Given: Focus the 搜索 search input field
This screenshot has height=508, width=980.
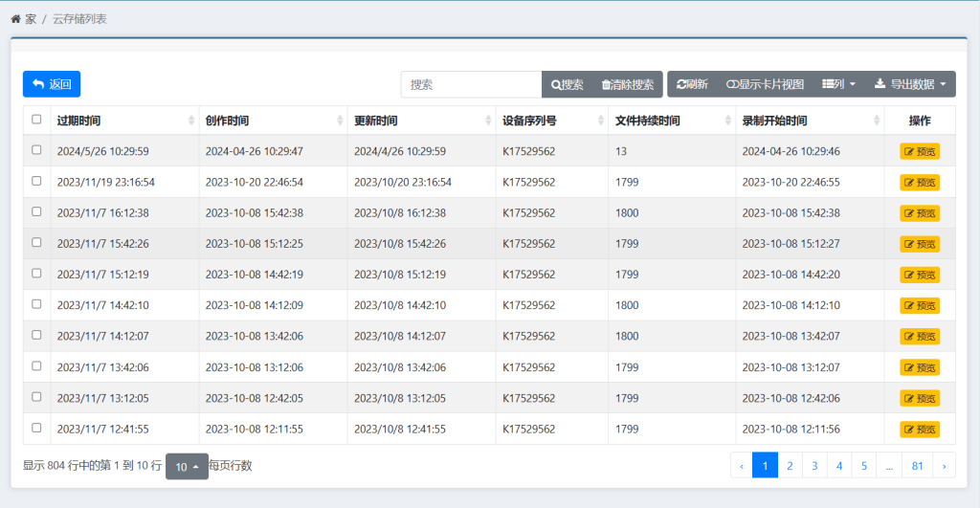Looking at the screenshot, I should click(471, 84).
